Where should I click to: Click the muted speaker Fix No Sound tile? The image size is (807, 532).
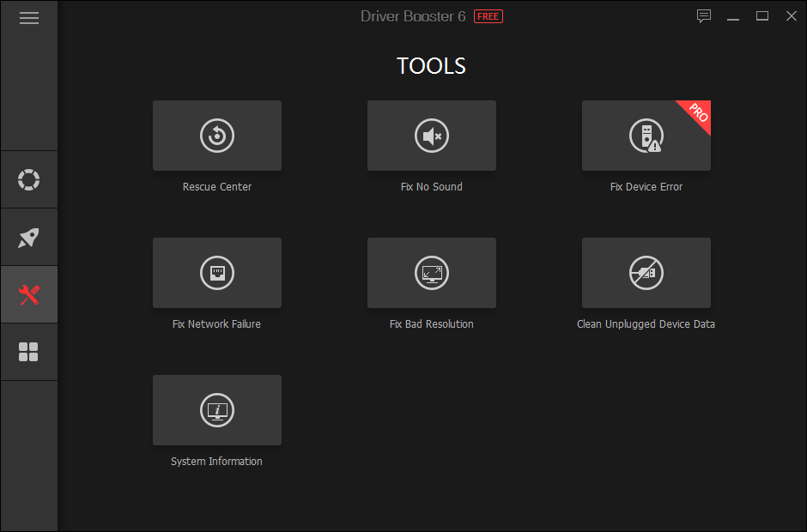coord(432,136)
